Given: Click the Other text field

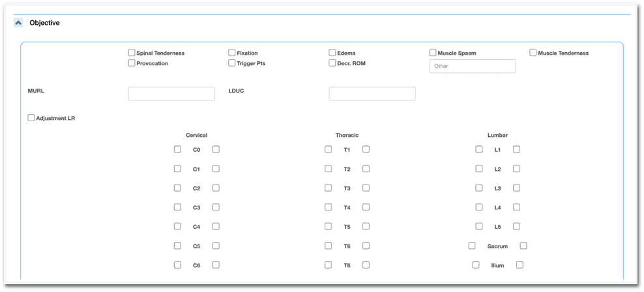Looking at the screenshot, I should click(472, 66).
